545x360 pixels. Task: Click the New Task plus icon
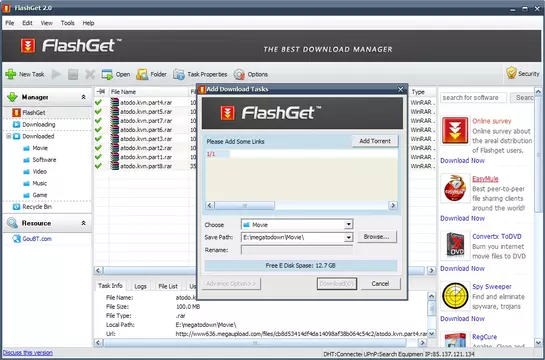pos(11,74)
